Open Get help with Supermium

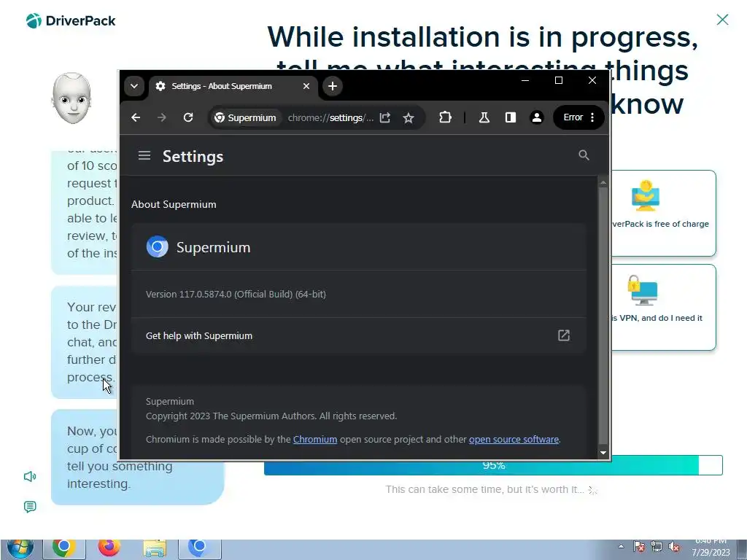pos(358,335)
